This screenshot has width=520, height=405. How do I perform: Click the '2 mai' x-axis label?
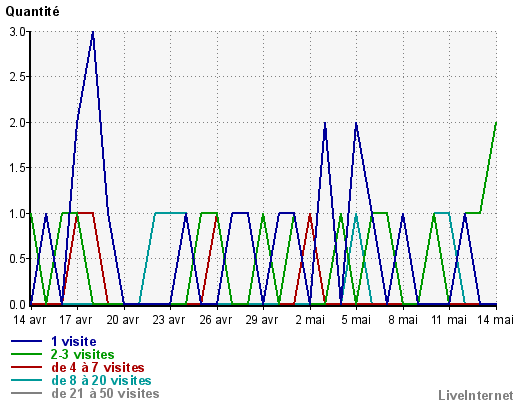(x=310, y=320)
